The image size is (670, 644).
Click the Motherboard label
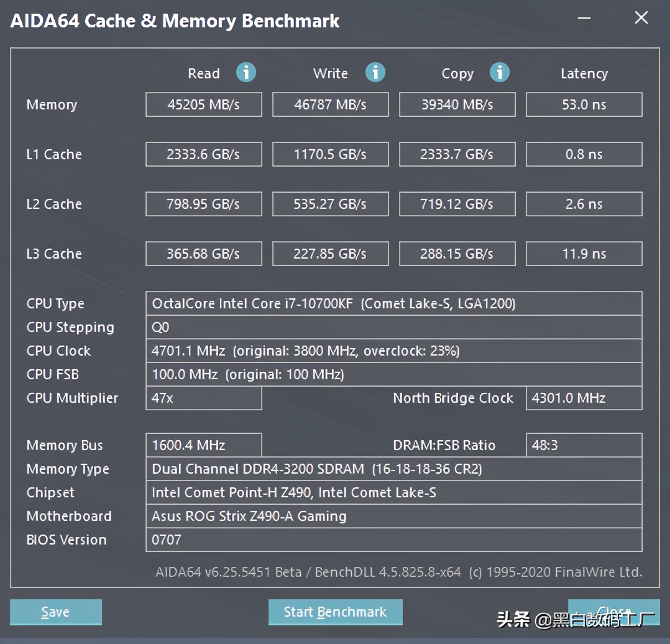69,516
